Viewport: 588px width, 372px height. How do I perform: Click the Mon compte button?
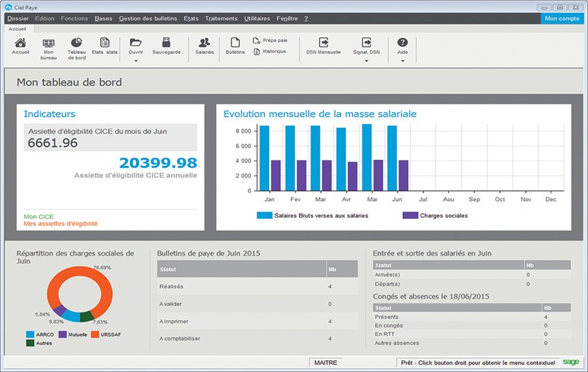click(x=562, y=19)
